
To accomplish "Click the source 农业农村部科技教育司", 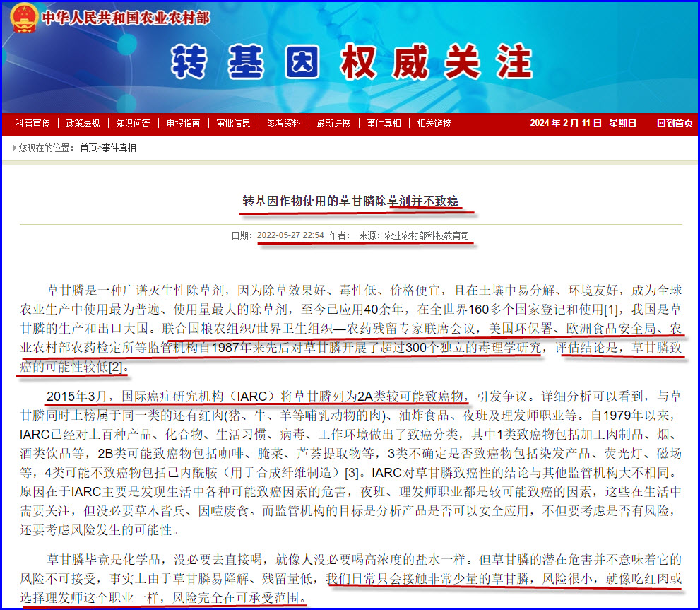I will pyautogui.click(x=426, y=235).
